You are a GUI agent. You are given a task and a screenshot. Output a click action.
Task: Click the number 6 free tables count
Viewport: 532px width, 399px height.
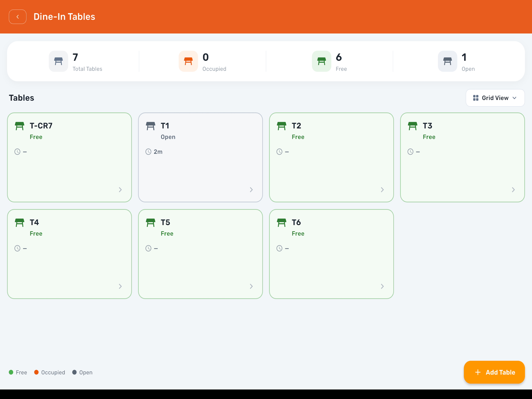pos(339,57)
